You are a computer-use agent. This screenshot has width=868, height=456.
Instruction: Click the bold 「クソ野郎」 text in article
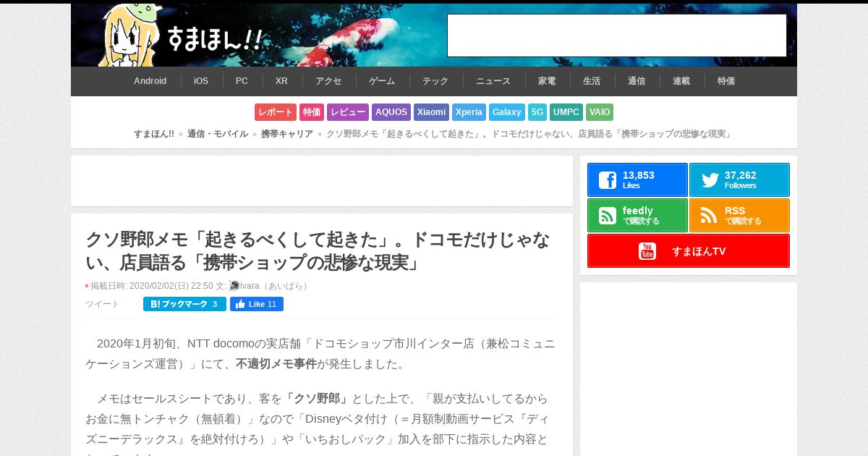317,399
